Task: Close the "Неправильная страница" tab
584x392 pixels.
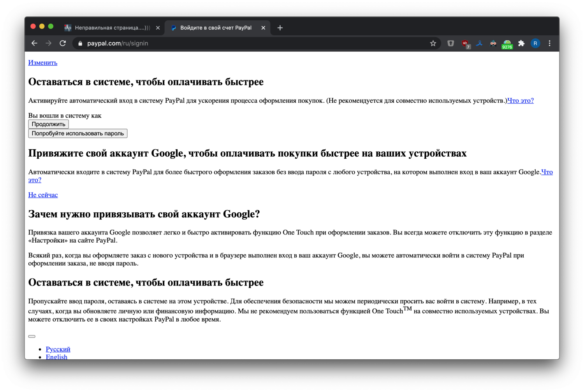Action: (158, 28)
